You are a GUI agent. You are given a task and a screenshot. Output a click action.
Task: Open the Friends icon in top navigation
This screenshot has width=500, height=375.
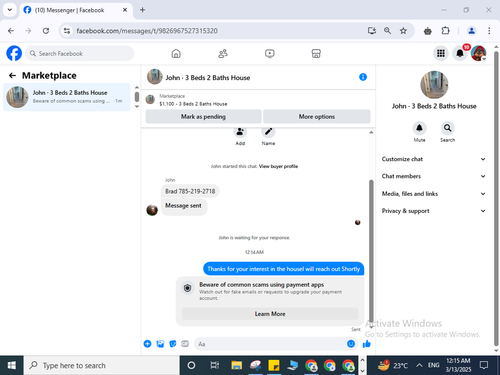point(223,53)
